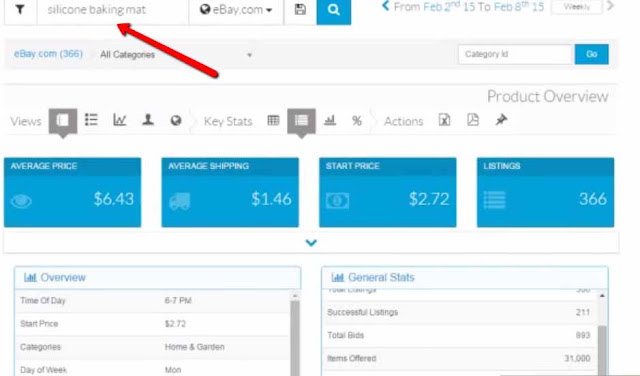
Task: Export to Excel file icon
Action: [444, 120]
